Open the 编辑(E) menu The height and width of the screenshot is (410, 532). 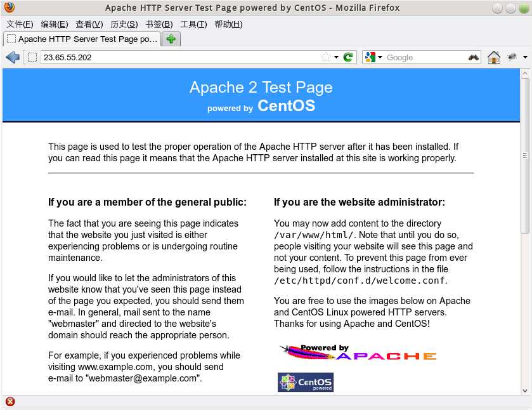pyautogui.click(x=55, y=24)
